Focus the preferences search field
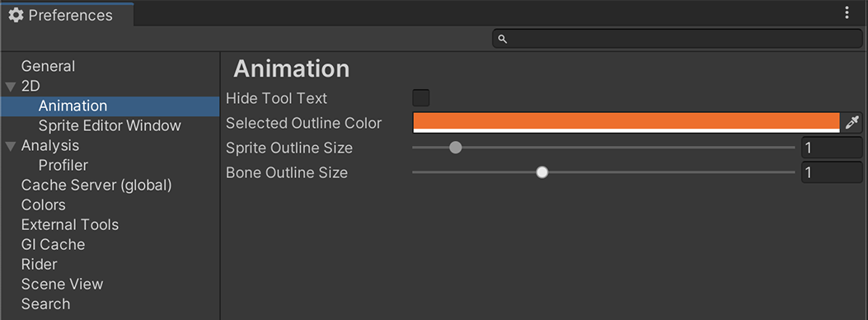This screenshot has width=868, height=320. coord(678,39)
